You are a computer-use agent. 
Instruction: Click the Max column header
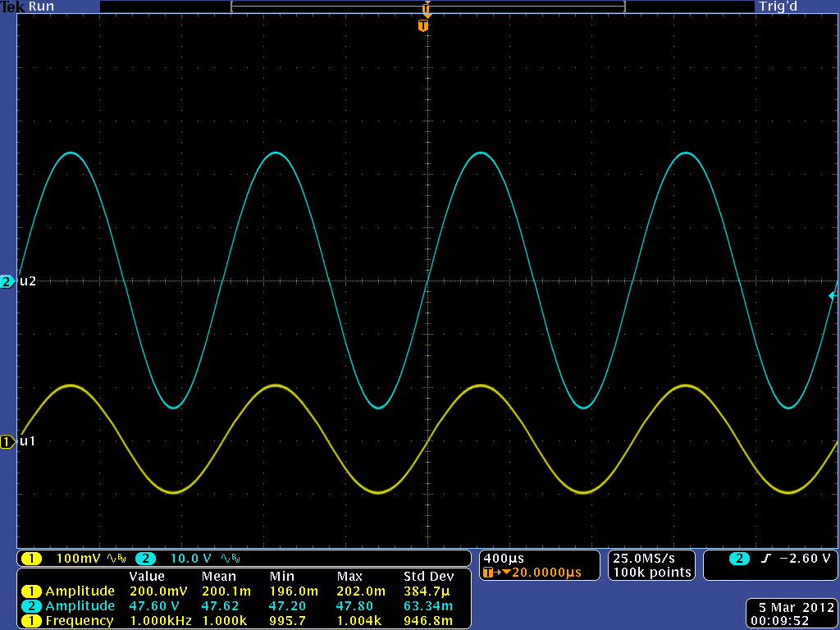[349, 577]
